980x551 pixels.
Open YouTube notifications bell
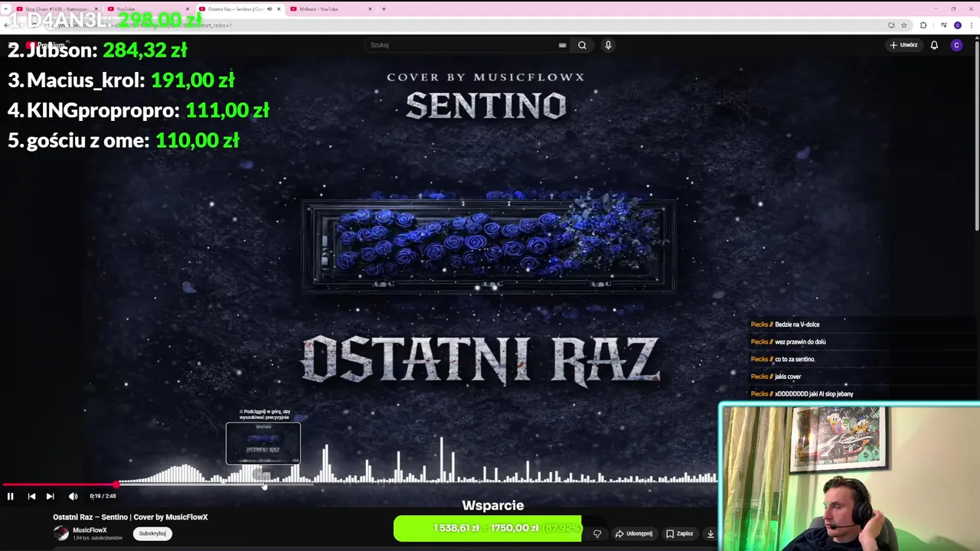(x=934, y=45)
